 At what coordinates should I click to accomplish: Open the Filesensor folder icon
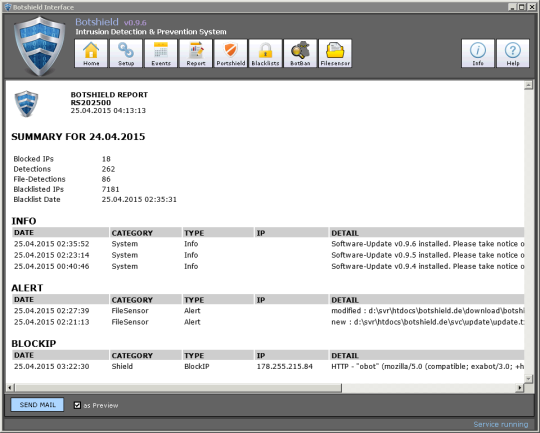tap(335, 53)
